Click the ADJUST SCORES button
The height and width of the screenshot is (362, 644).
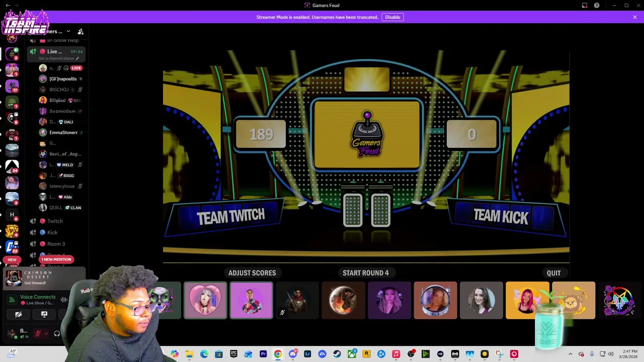click(x=252, y=273)
